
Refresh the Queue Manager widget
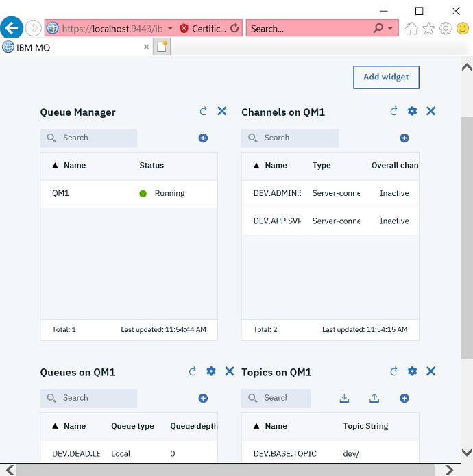(x=203, y=111)
